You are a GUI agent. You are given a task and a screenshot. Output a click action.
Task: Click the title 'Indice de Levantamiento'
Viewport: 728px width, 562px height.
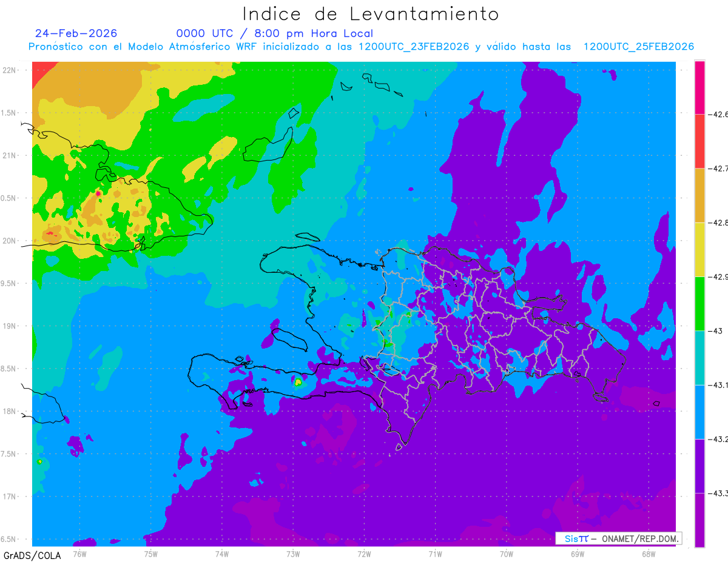(371, 14)
